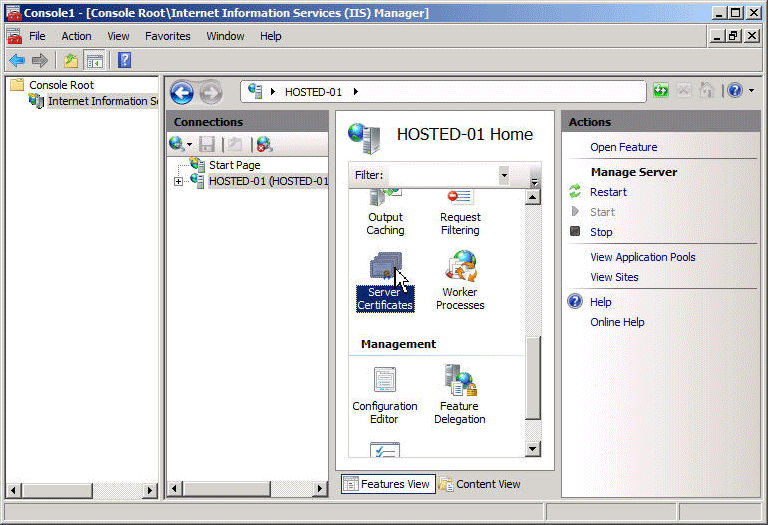This screenshot has width=768, height=525.
Task: Click the Help link in Actions pane
Action: [600, 302]
